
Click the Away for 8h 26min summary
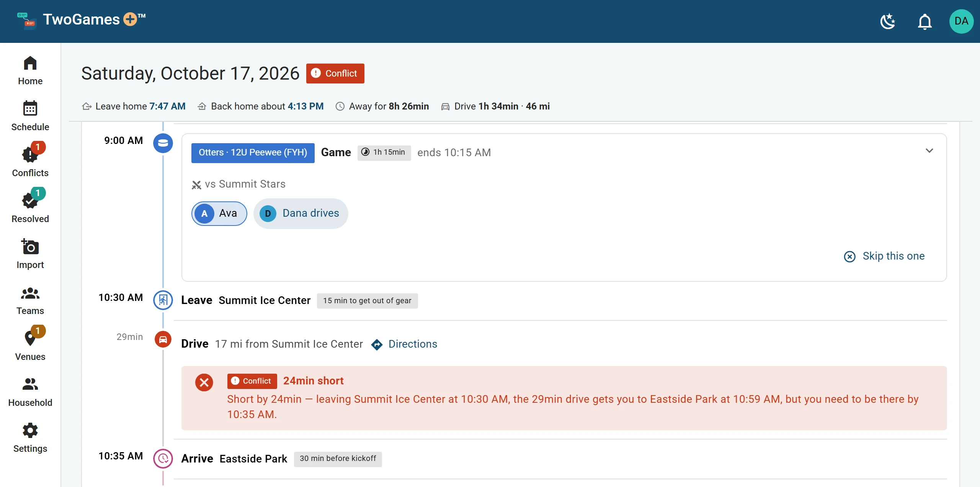[x=382, y=106]
